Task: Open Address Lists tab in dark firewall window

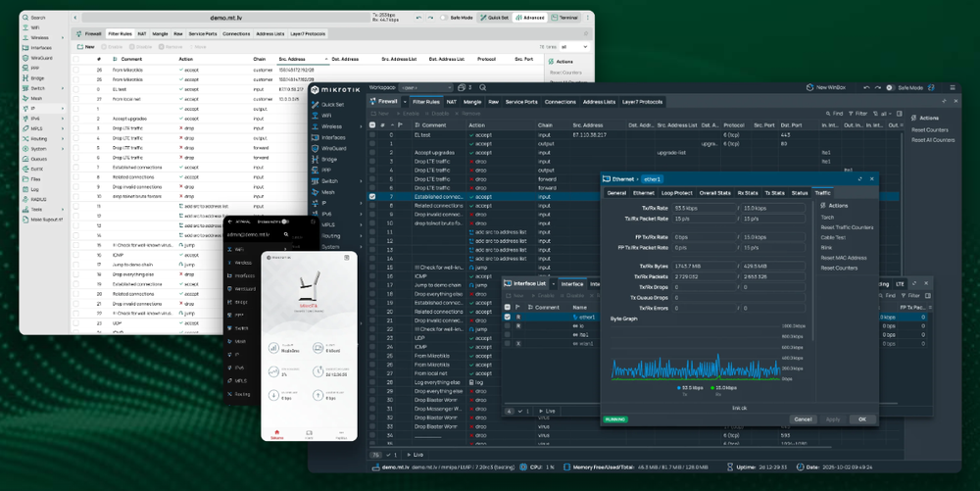Action: click(599, 102)
